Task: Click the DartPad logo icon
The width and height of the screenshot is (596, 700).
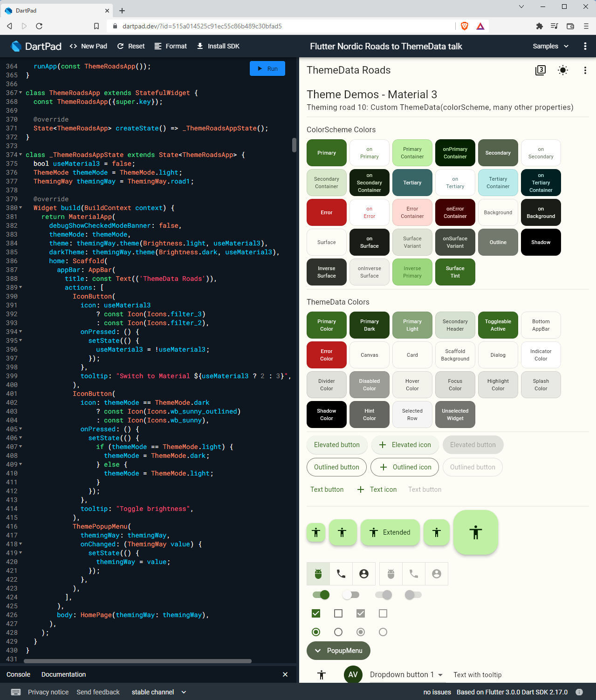Action: point(16,46)
